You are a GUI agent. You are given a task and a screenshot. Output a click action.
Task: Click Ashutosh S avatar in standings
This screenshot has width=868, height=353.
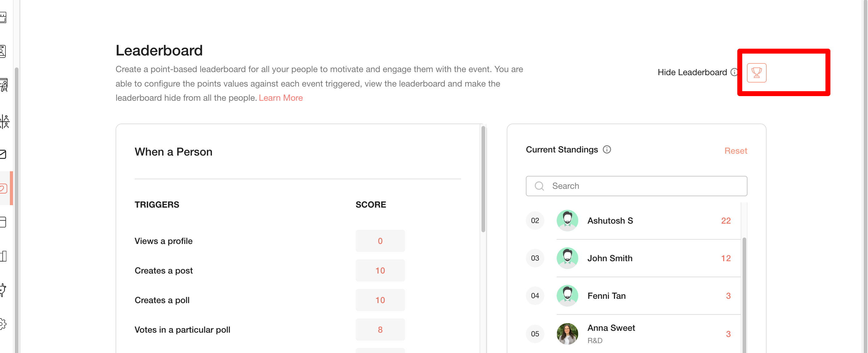tap(567, 220)
